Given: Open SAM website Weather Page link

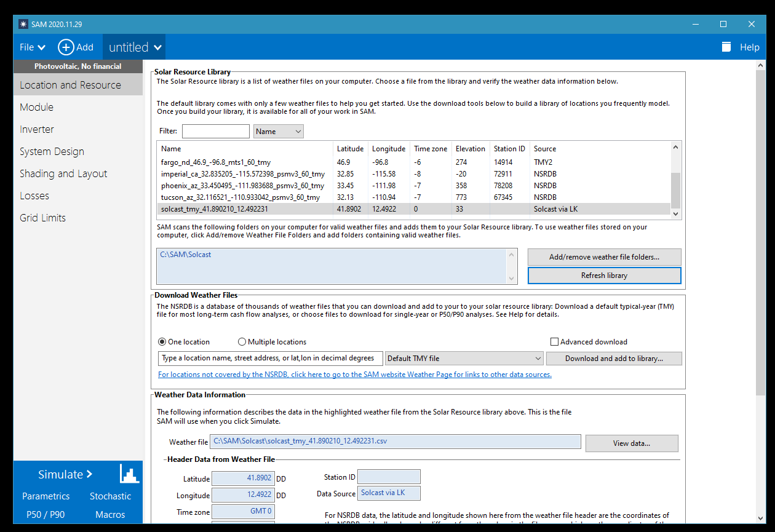Looking at the screenshot, I should pyautogui.click(x=355, y=375).
